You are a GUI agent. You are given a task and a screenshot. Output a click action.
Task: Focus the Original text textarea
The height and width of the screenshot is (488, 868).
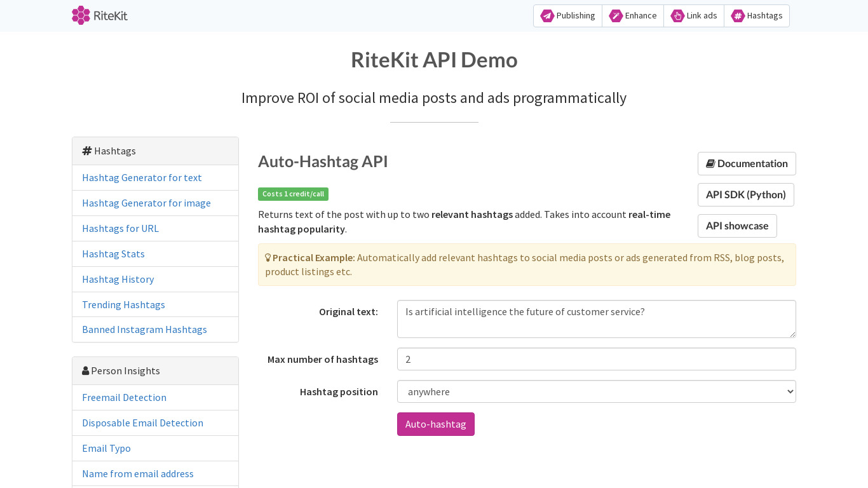pyautogui.click(x=597, y=319)
